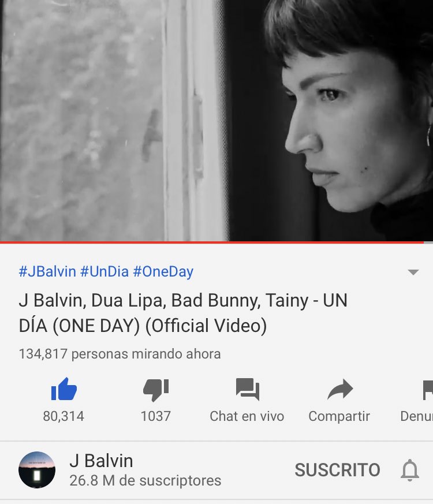Viewport: 433px width, 504px height.
Task: Tap the UN DÍA (ONE DAY) video title
Action: pos(183,313)
